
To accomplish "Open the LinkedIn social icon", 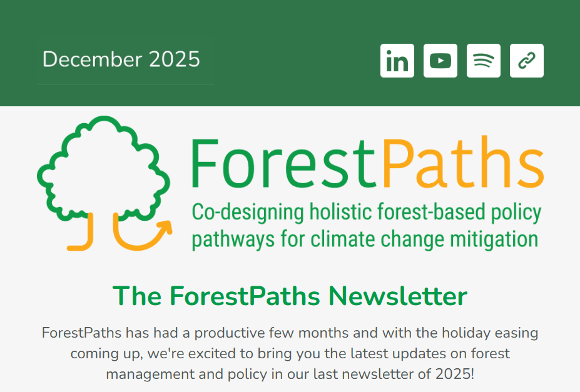I will (x=397, y=61).
